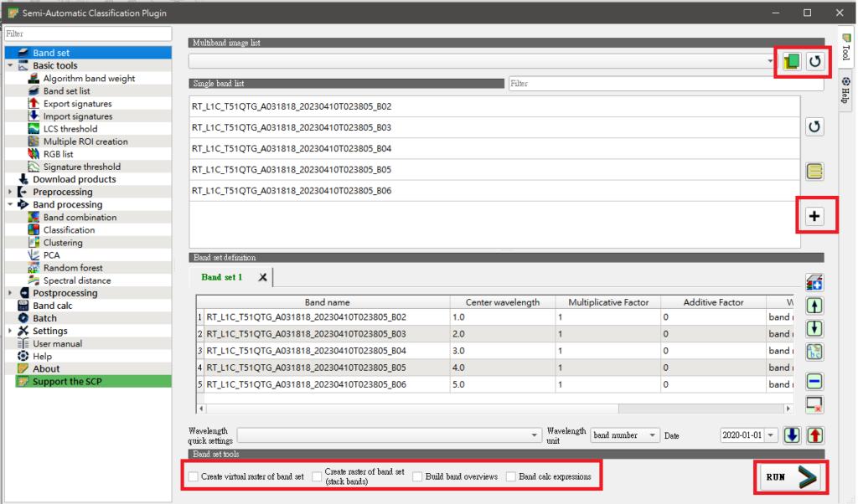Open Wavelength unit band number dropdown
Viewport: 858px width, 504px height.
[625, 435]
